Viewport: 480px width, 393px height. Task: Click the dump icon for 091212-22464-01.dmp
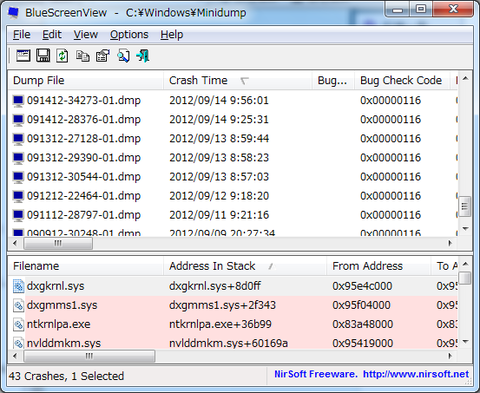[18, 196]
